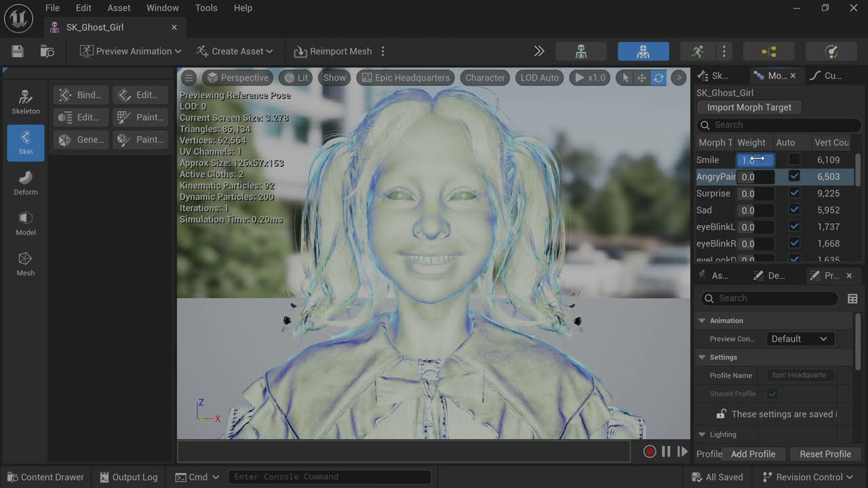
Task: Open the Asset menu
Action: [x=119, y=8]
